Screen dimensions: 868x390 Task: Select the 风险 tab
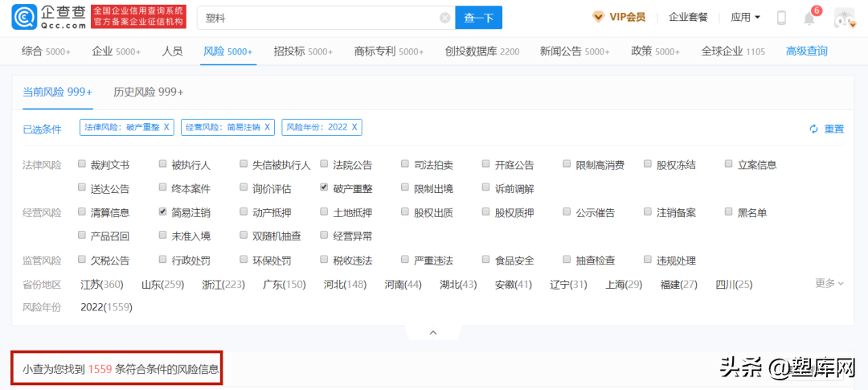(x=228, y=51)
